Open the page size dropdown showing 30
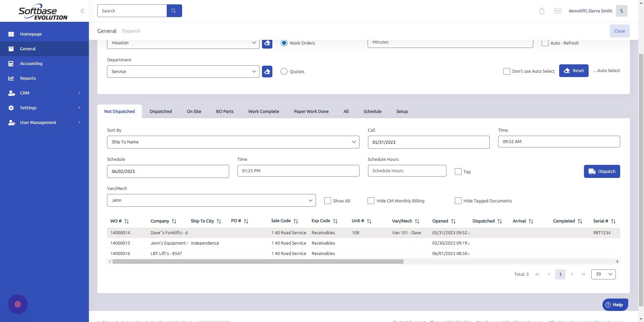This screenshot has height=322, width=644. coord(603,274)
